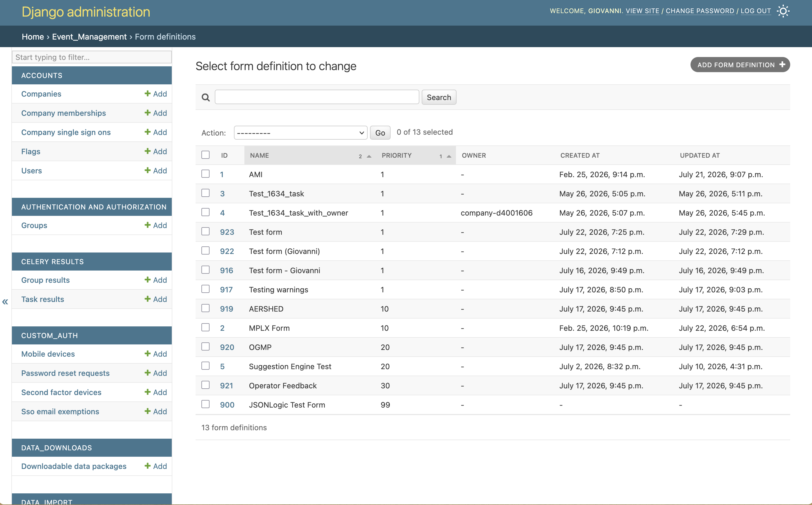Open form definition ID 916
The width and height of the screenshot is (812, 505).
tap(226, 271)
